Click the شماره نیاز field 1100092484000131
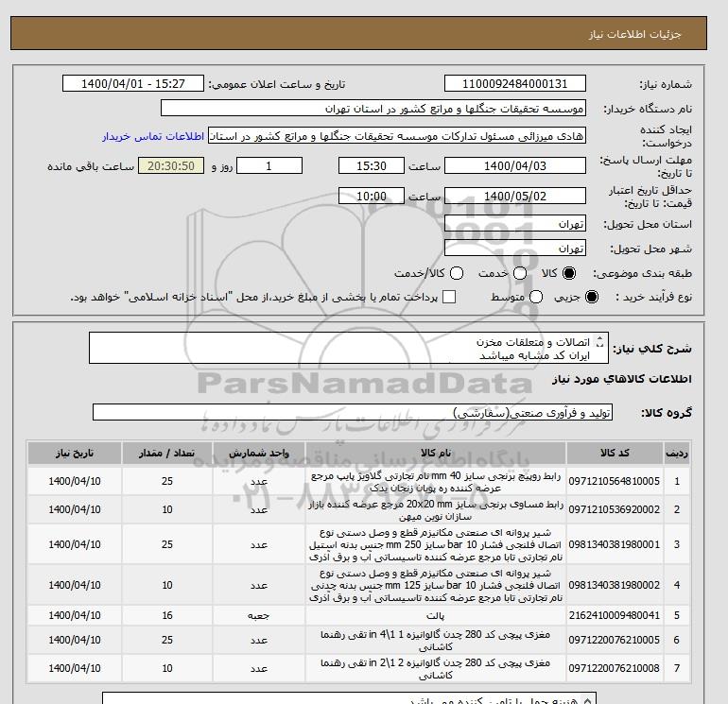Viewport: 728px width, 704px height. tap(515, 83)
